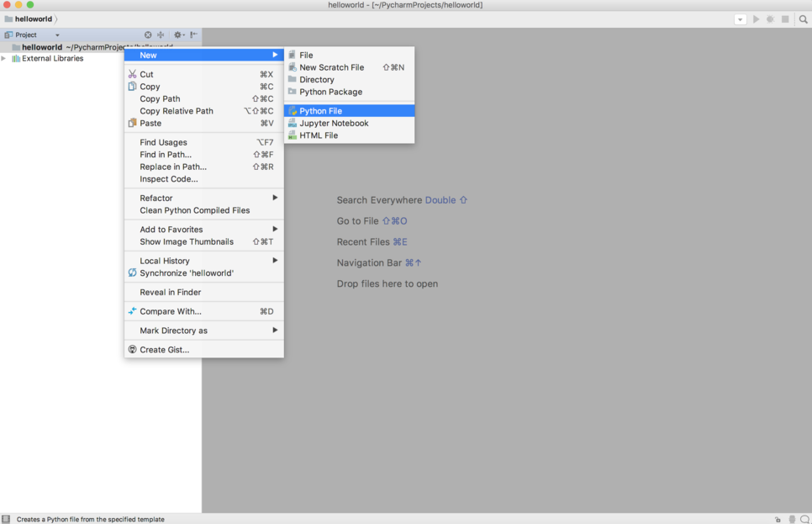Open the run configuration dropdown
The image size is (812, 524).
pyautogui.click(x=740, y=19)
